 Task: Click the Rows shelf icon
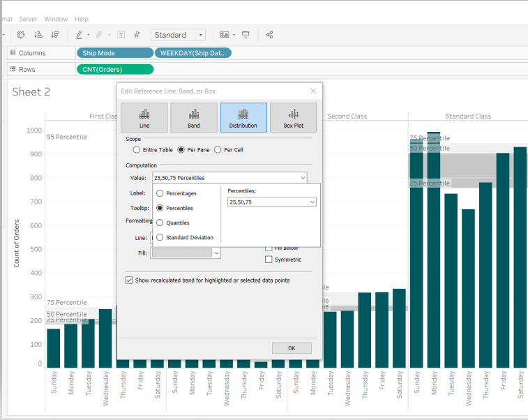(x=13, y=69)
